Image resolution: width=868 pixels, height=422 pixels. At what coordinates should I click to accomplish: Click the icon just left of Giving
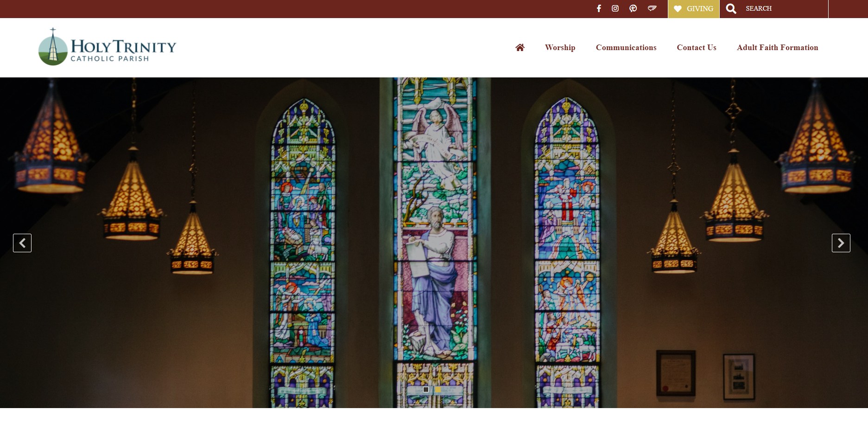coord(652,8)
